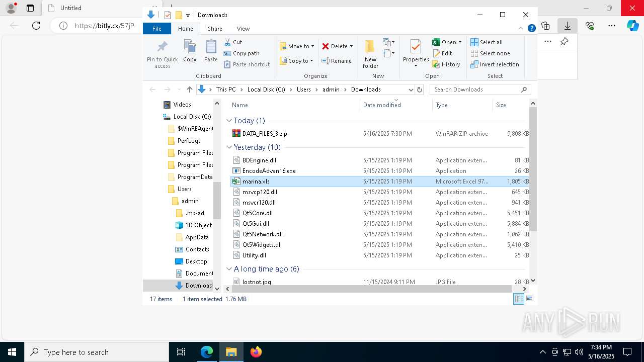Screen dimensions: 644x362
Task: Open Firefox from taskbar
Action: (256, 352)
